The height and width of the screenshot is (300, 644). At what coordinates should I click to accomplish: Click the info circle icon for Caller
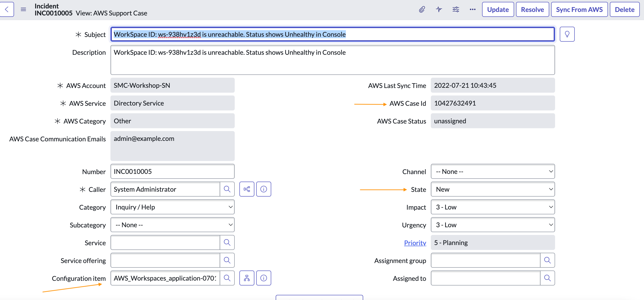[x=263, y=189]
